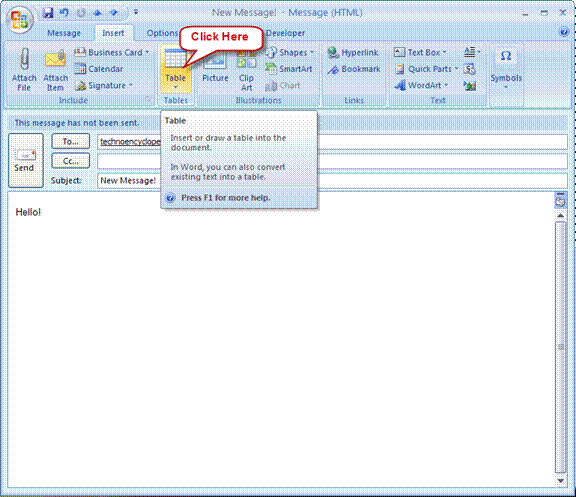This screenshot has width=576, height=497.
Task: Open the Table dropdown menu
Action: click(176, 69)
